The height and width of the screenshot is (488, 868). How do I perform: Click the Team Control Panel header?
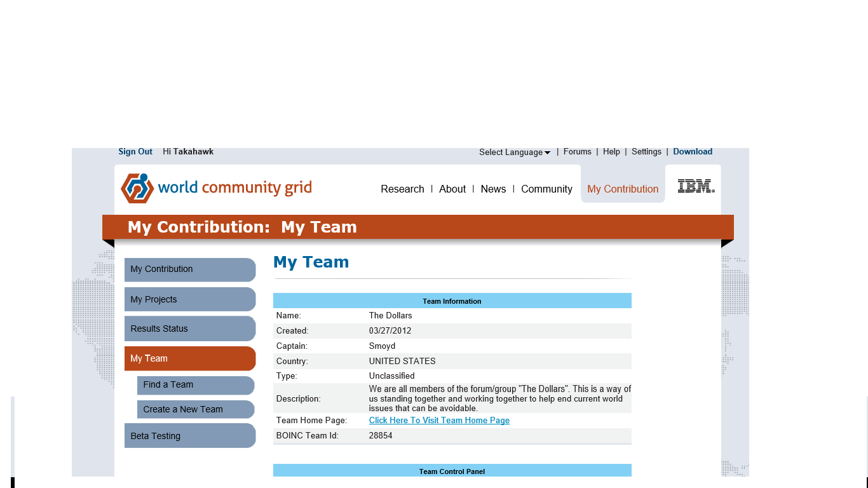coord(452,471)
